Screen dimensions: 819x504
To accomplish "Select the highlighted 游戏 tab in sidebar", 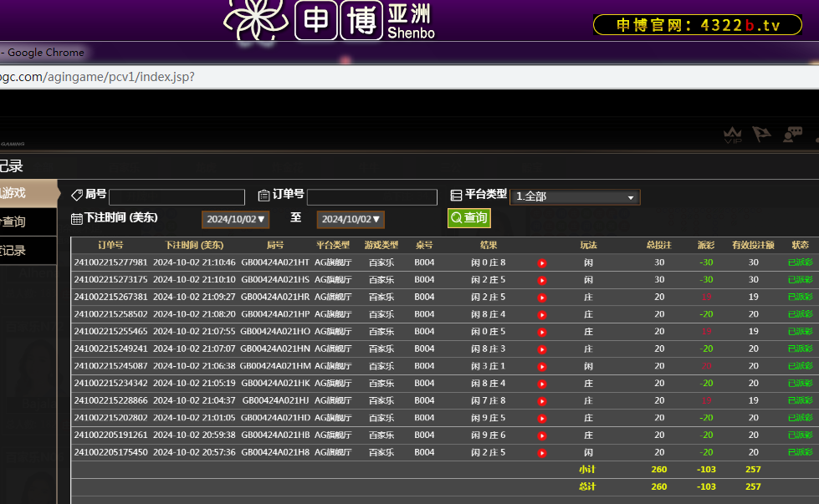I will tap(25, 193).
